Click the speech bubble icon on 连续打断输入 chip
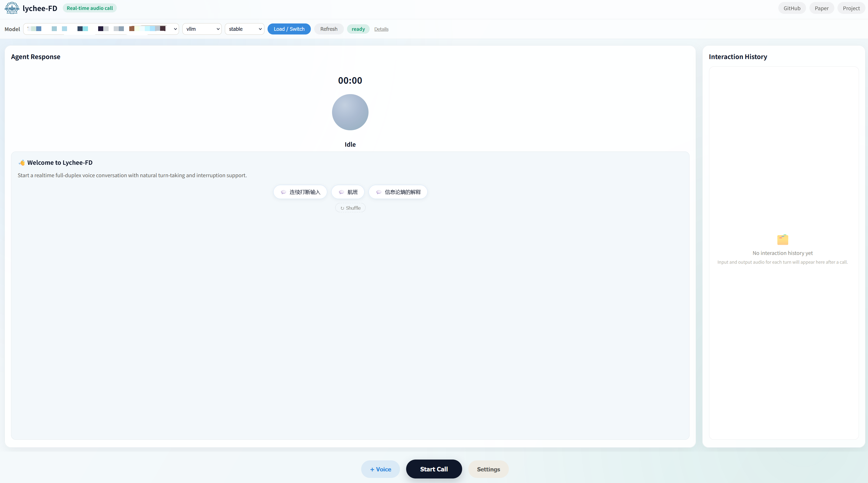This screenshot has width=868, height=483. point(283,192)
